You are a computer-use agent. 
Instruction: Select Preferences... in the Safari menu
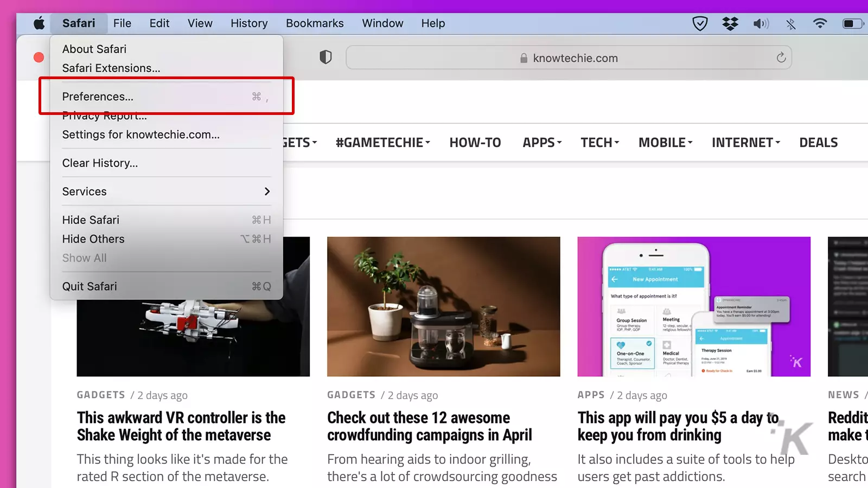[167, 97]
